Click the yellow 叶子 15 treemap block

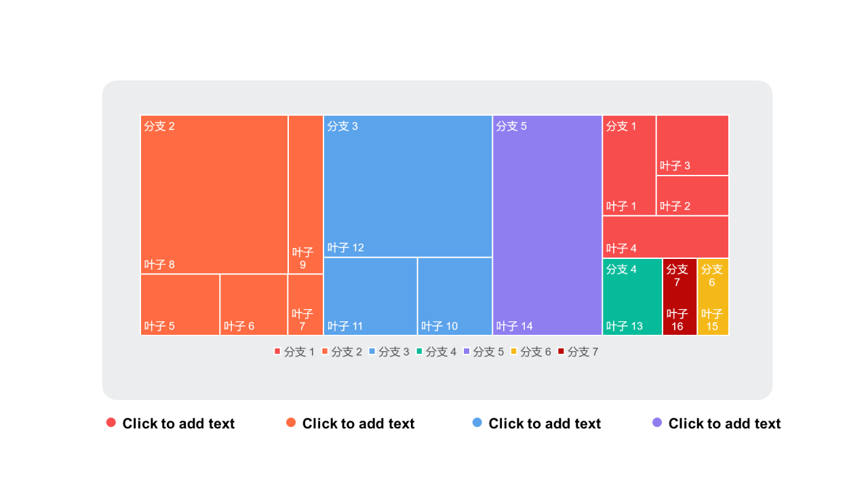pyautogui.click(x=713, y=297)
